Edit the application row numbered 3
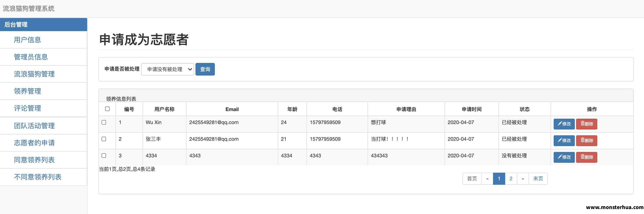Viewport: 644px width, 214px height. [x=564, y=157]
